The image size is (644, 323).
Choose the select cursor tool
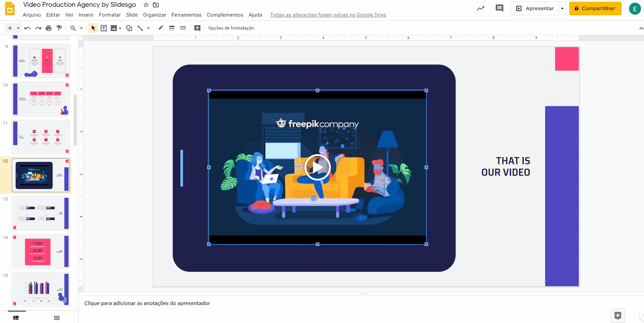tap(93, 28)
